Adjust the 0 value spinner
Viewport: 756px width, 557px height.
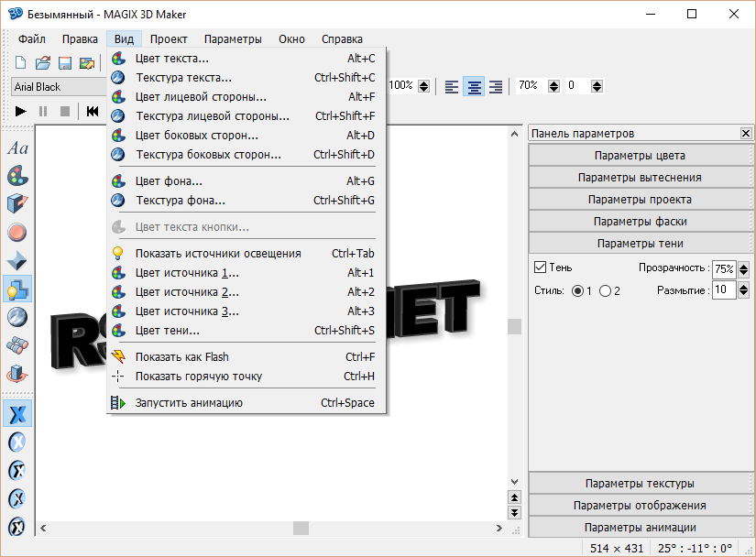(x=597, y=86)
